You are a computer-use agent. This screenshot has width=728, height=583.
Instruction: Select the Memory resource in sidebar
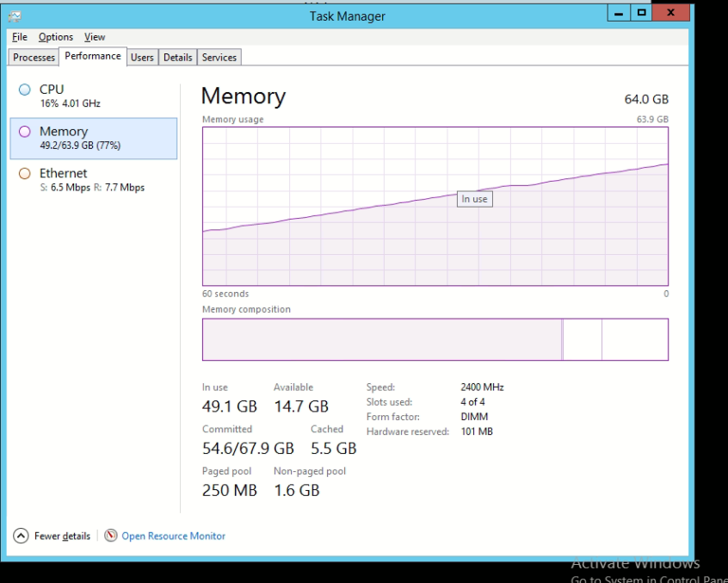pos(93,138)
